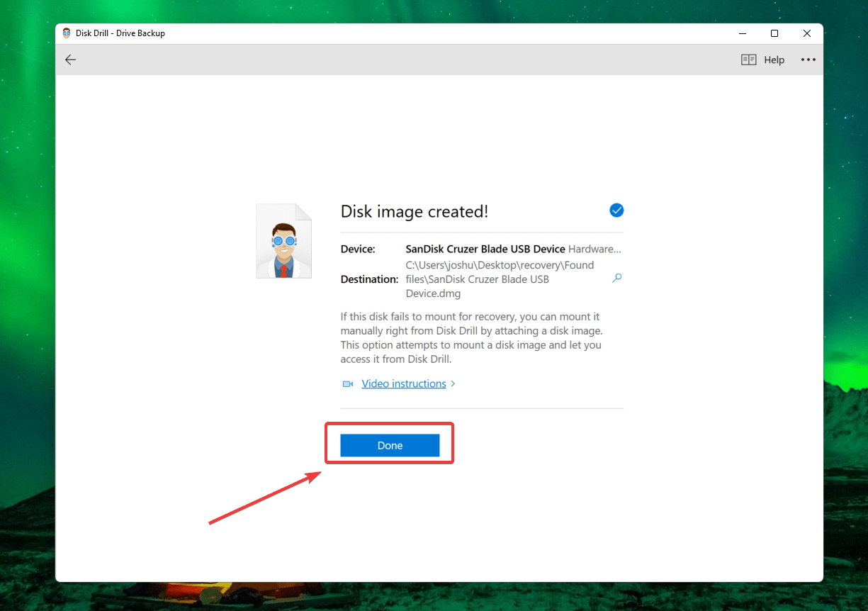Minimize the Disk Drill window
This screenshot has height=611, width=868.
tap(742, 33)
